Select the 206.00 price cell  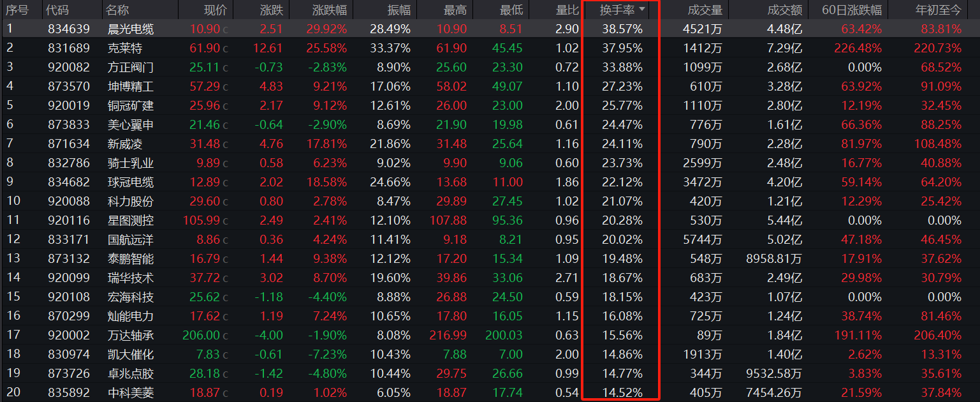tap(201, 335)
